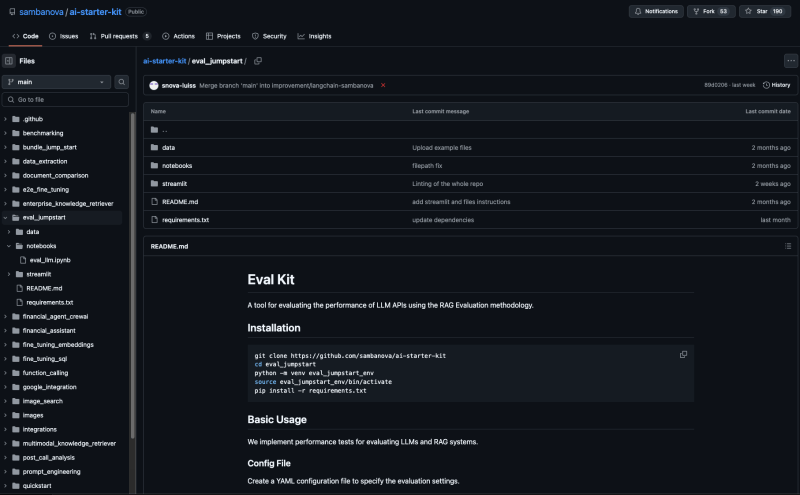
Task: Open the more options ellipsis menu
Action: point(790,61)
